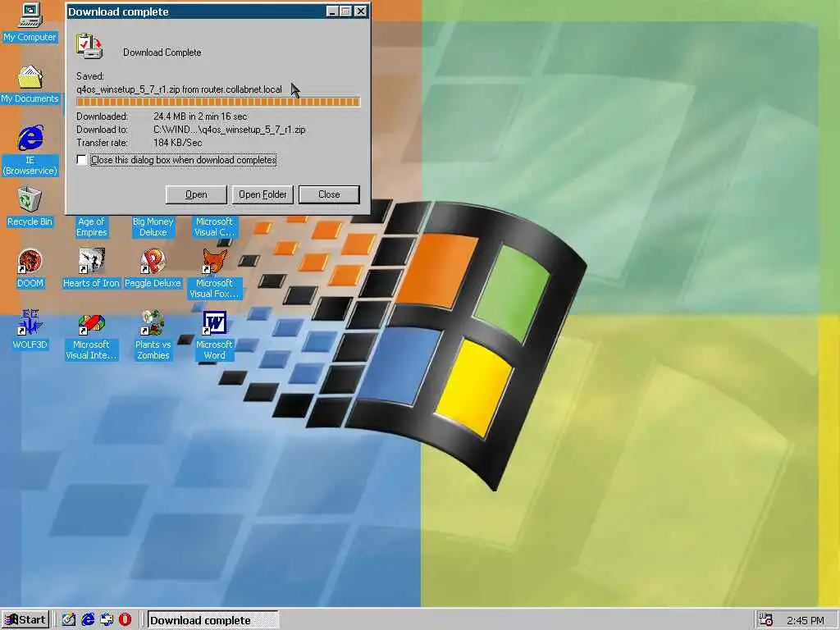The image size is (840, 630).
Task: Click the system tray status icon
Action: (x=766, y=620)
